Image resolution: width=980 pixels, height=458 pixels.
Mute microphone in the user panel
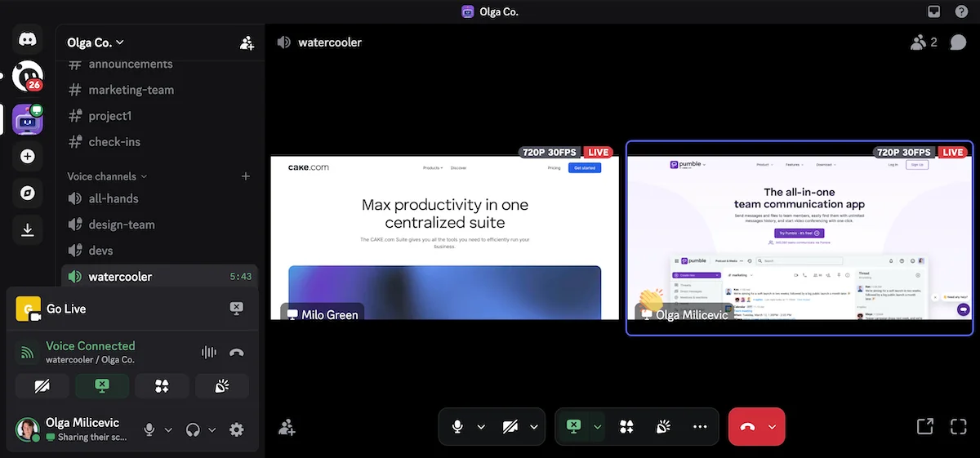(x=149, y=429)
